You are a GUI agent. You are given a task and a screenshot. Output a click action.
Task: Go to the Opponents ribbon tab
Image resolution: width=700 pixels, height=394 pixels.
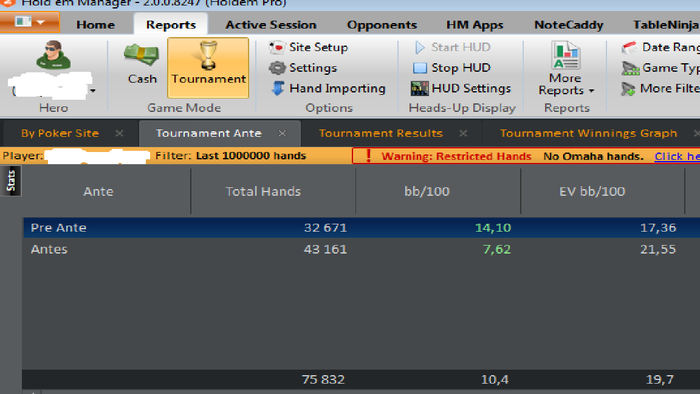click(x=382, y=25)
